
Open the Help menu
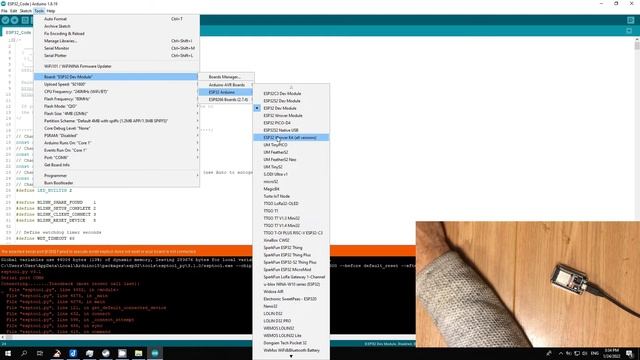(x=51, y=11)
